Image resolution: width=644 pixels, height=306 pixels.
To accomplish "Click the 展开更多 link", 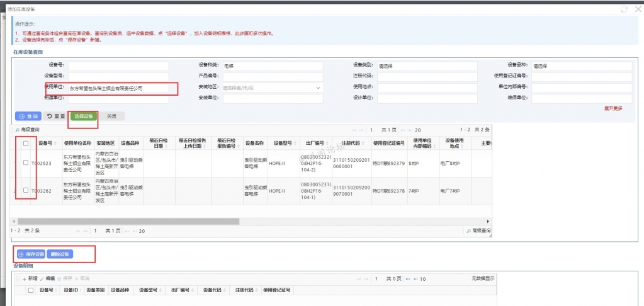I will tap(613, 108).
